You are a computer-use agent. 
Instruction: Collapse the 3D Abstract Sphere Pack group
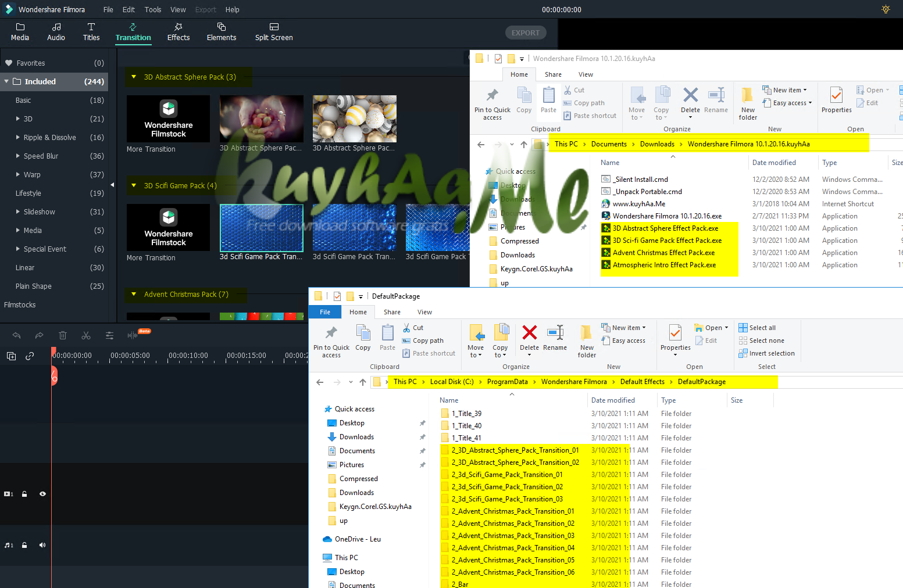[134, 77]
